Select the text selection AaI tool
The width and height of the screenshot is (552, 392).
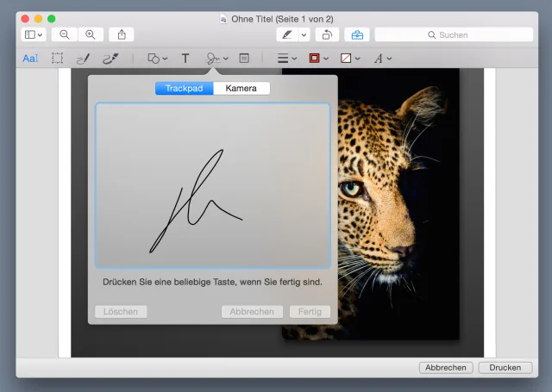tap(30, 59)
